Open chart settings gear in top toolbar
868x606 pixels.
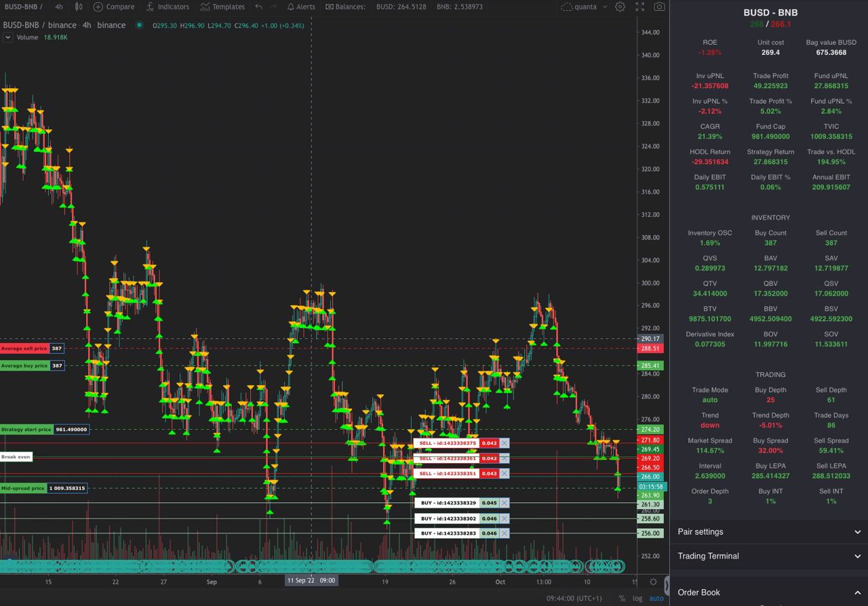(x=620, y=7)
